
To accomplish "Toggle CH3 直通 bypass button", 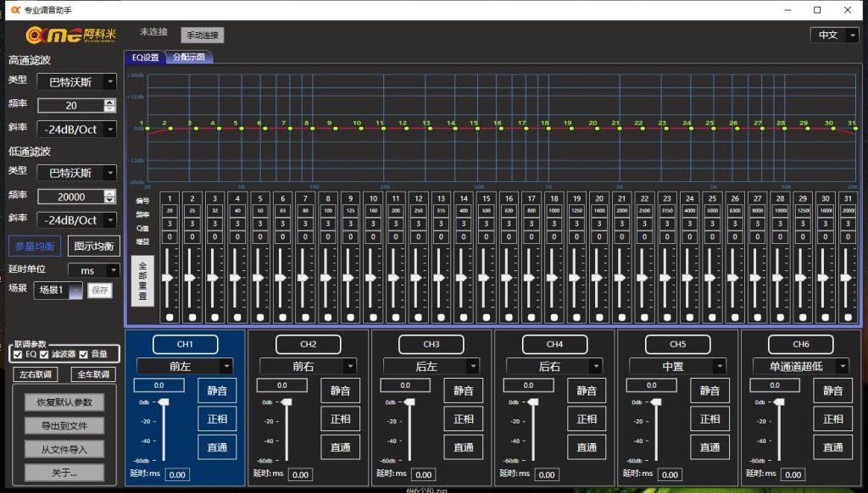I will (x=464, y=447).
